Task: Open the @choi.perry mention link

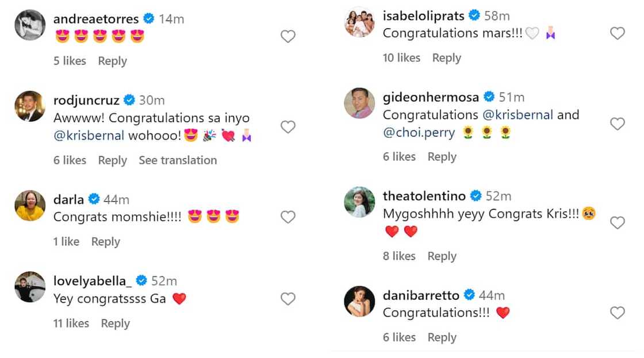Action: pyautogui.click(x=419, y=133)
